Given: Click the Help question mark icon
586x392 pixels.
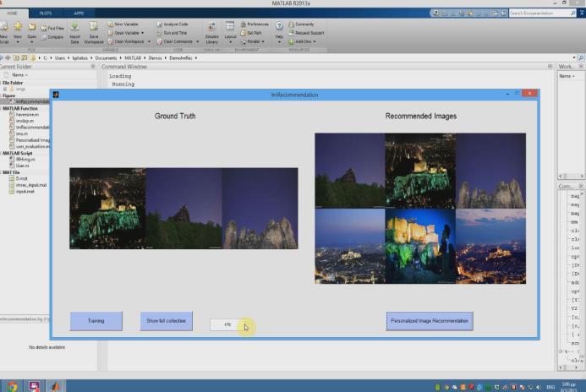Looking at the screenshot, I should pyautogui.click(x=279, y=26).
